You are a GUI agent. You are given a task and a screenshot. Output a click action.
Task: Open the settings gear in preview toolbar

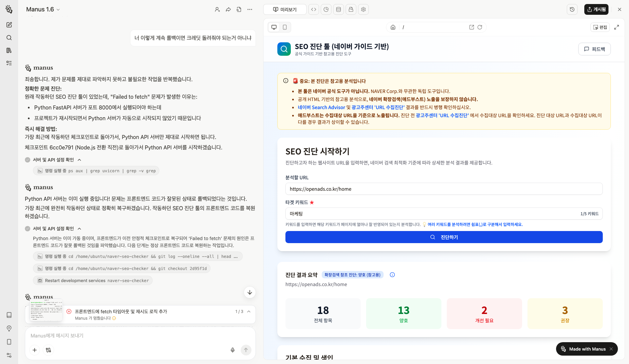pyautogui.click(x=363, y=9)
